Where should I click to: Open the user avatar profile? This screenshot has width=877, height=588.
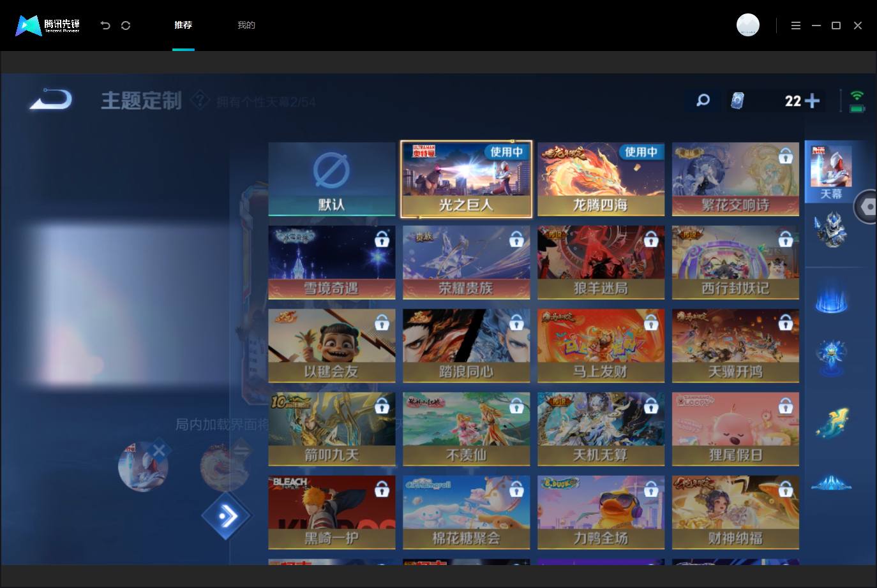click(x=748, y=25)
